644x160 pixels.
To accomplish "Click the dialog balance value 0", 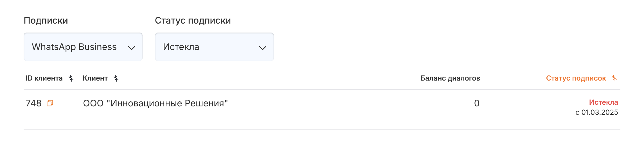I will click(477, 103).
